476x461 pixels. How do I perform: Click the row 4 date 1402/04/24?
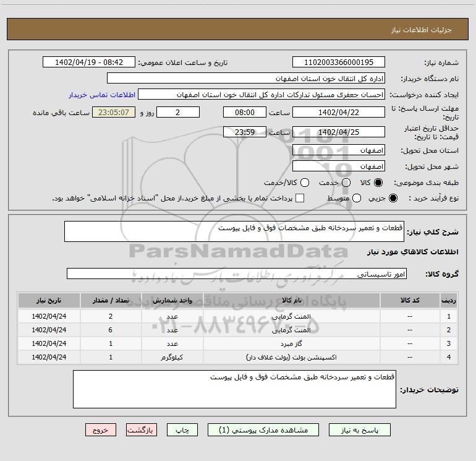pos(49,358)
